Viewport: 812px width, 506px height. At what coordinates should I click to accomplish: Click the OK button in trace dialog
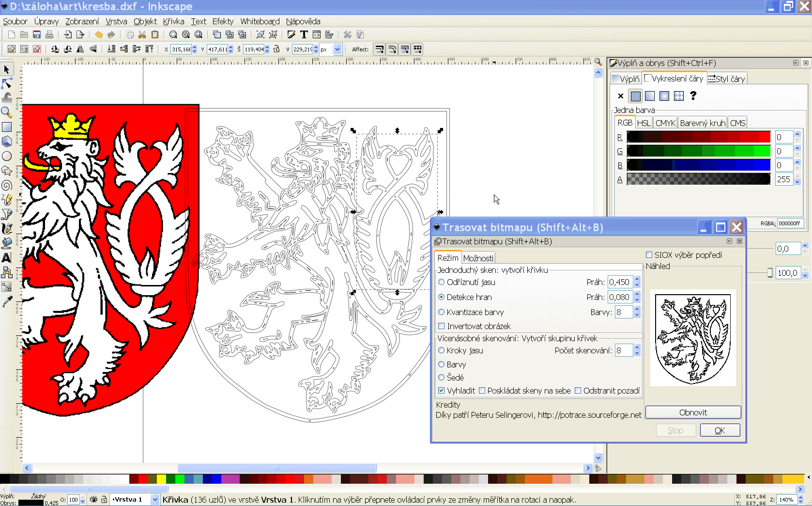click(x=720, y=430)
